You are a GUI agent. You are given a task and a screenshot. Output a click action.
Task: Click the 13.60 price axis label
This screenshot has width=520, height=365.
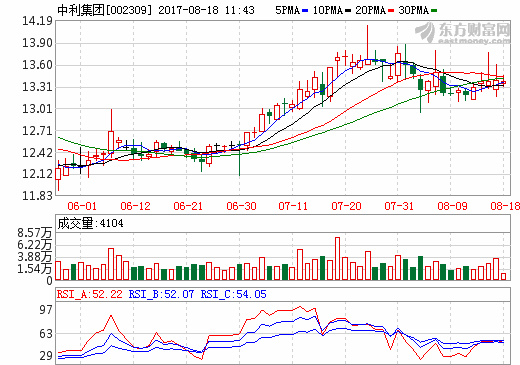(37, 65)
